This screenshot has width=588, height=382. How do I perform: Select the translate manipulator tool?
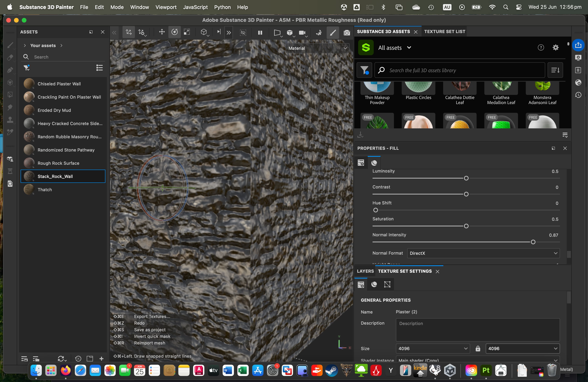(x=162, y=32)
